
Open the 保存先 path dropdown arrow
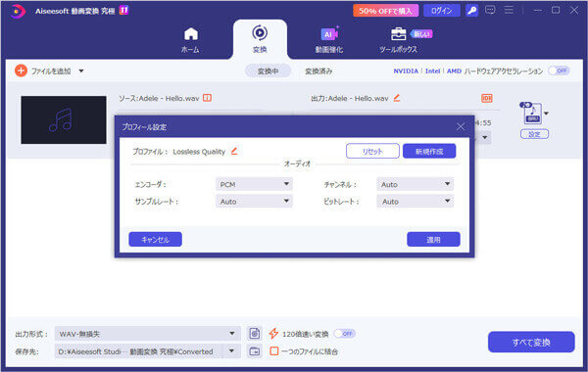click(x=231, y=351)
